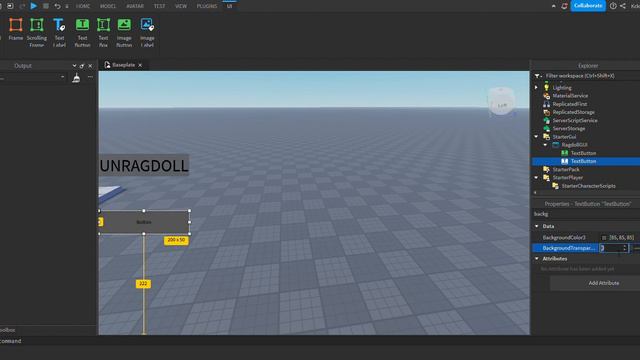Switch to the Baseplate document tab
The image size is (640, 360).
123,65
